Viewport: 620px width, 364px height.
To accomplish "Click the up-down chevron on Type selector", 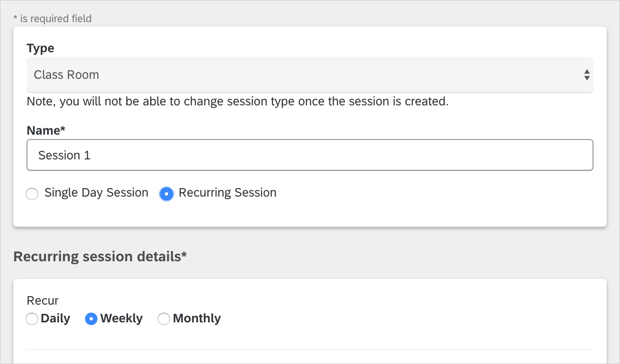I will point(587,74).
